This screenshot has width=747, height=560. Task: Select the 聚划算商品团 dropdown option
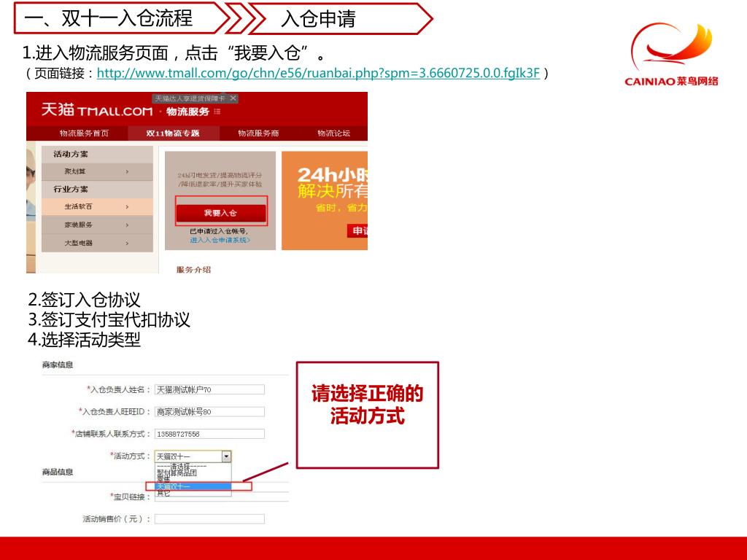click(x=177, y=472)
